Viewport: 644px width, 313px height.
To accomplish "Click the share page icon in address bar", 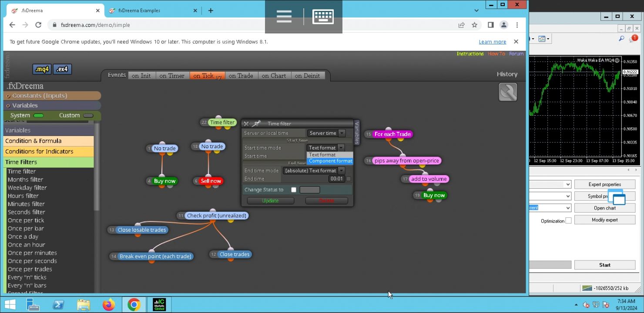I will coord(461,25).
